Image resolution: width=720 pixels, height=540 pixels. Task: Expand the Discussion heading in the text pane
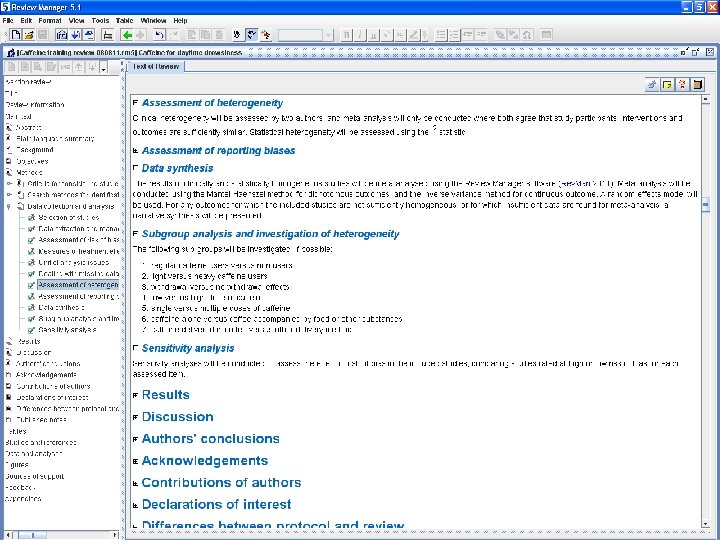pyautogui.click(x=135, y=417)
